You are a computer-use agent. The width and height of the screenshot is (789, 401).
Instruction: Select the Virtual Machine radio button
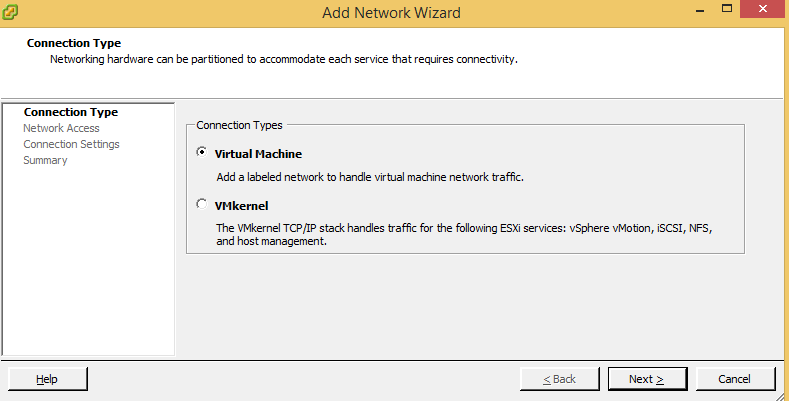pos(203,153)
